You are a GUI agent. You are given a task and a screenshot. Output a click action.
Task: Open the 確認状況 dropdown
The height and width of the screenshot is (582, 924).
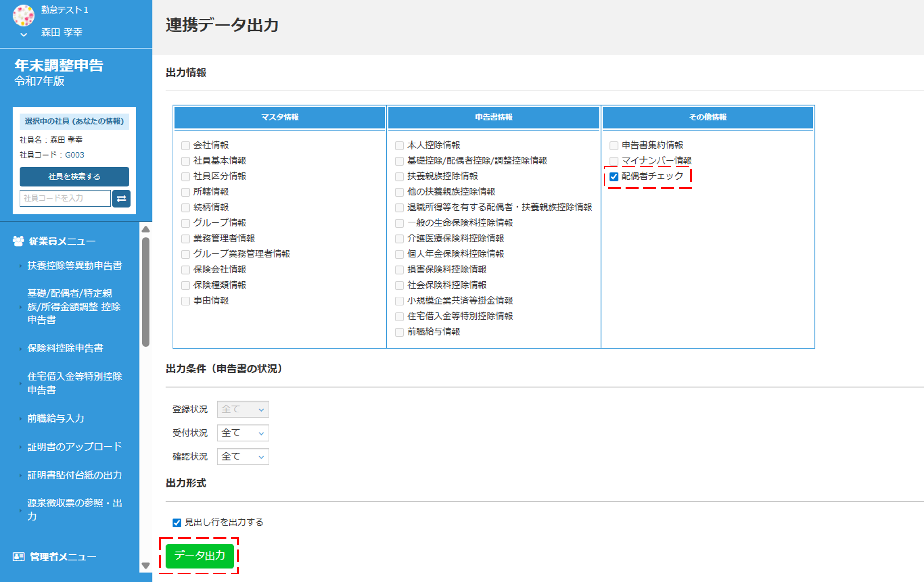242,457
